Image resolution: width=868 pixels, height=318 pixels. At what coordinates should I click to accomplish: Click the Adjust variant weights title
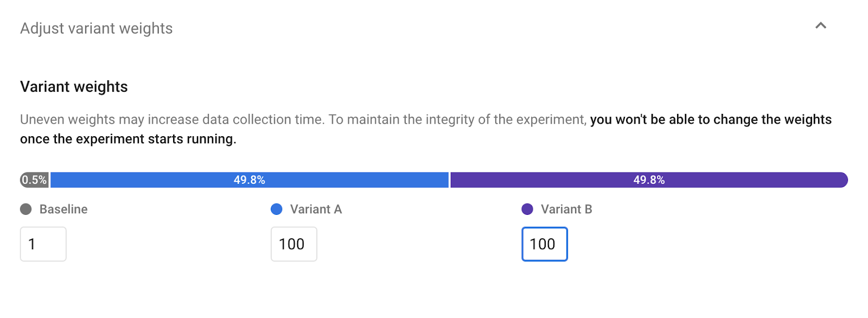96,28
